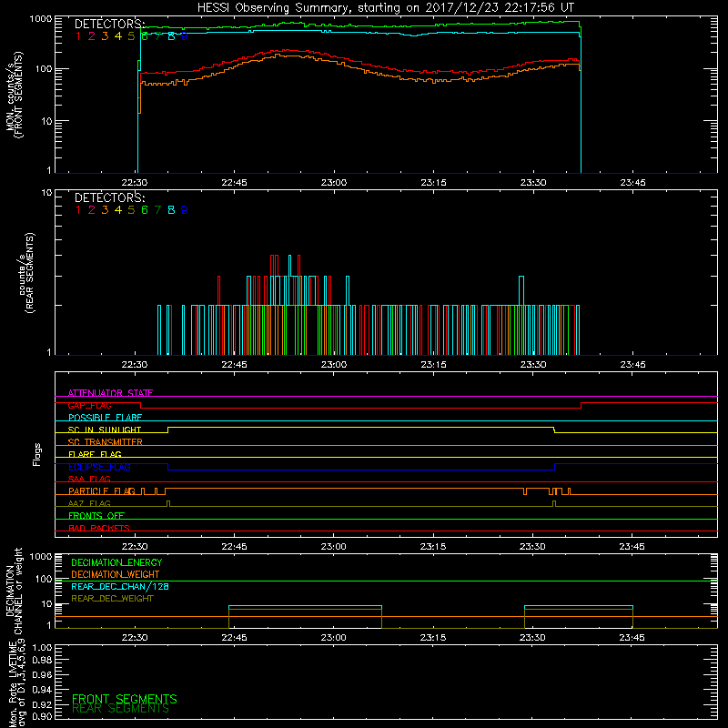This screenshot has width=728, height=728.
Task: Select detector 8 in front segments legend
Action: pyautogui.click(x=171, y=36)
